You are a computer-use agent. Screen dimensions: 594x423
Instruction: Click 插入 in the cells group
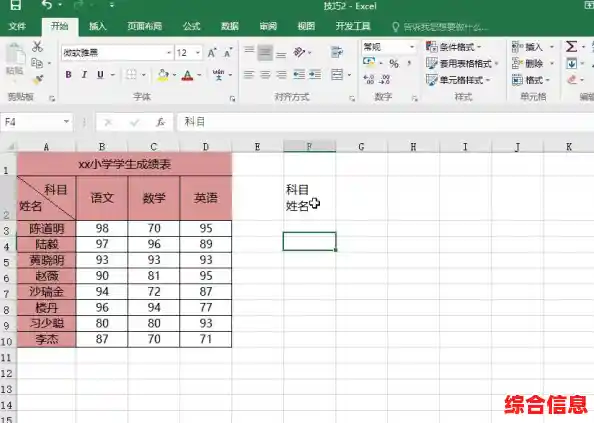click(x=528, y=47)
